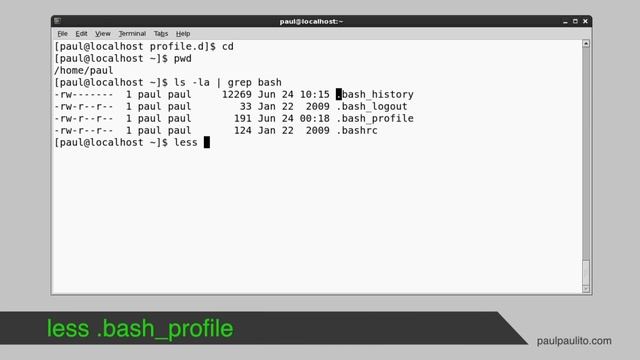
Task: Open the Help menu
Action: [183, 33]
